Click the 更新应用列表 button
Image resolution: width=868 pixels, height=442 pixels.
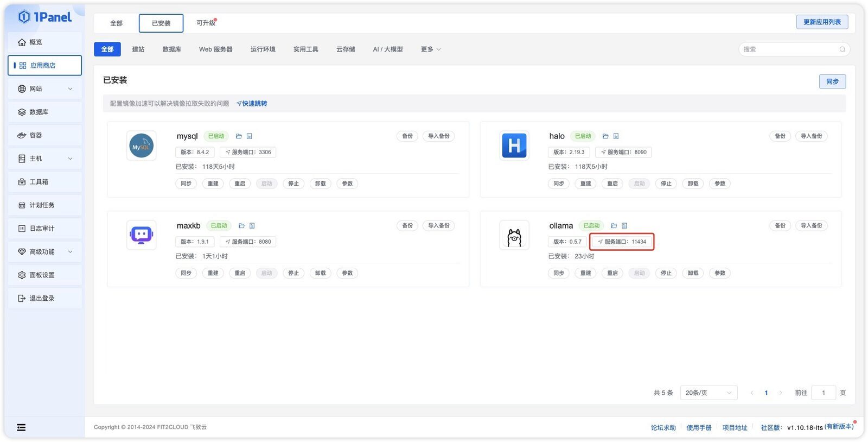822,22
